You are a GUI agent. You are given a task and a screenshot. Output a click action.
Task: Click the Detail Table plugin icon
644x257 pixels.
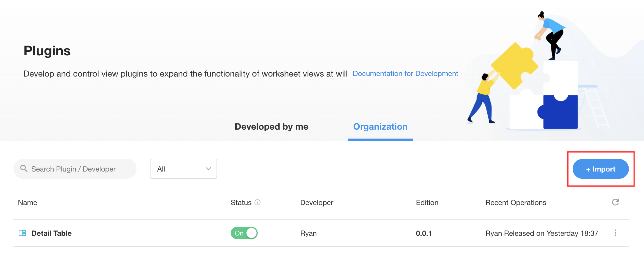coord(22,233)
